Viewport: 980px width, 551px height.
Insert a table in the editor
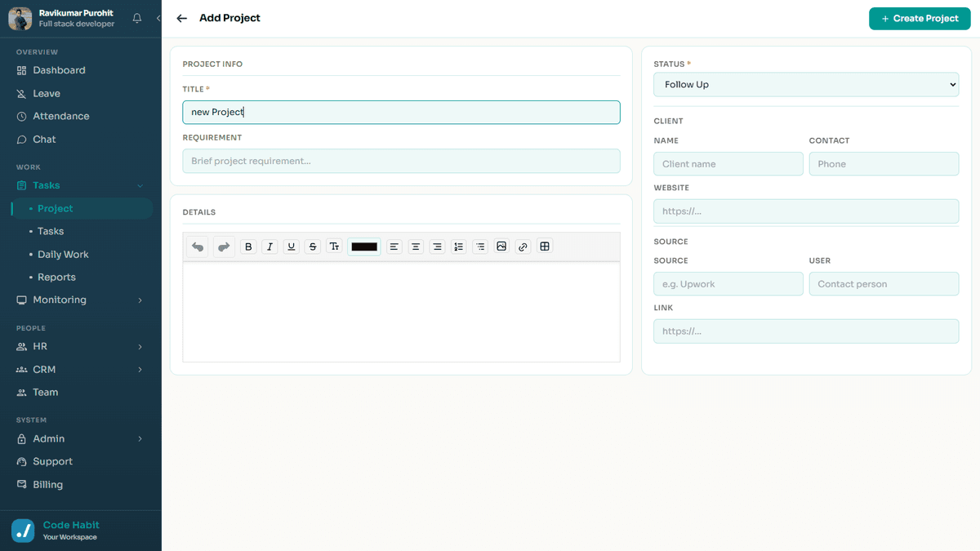point(545,247)
